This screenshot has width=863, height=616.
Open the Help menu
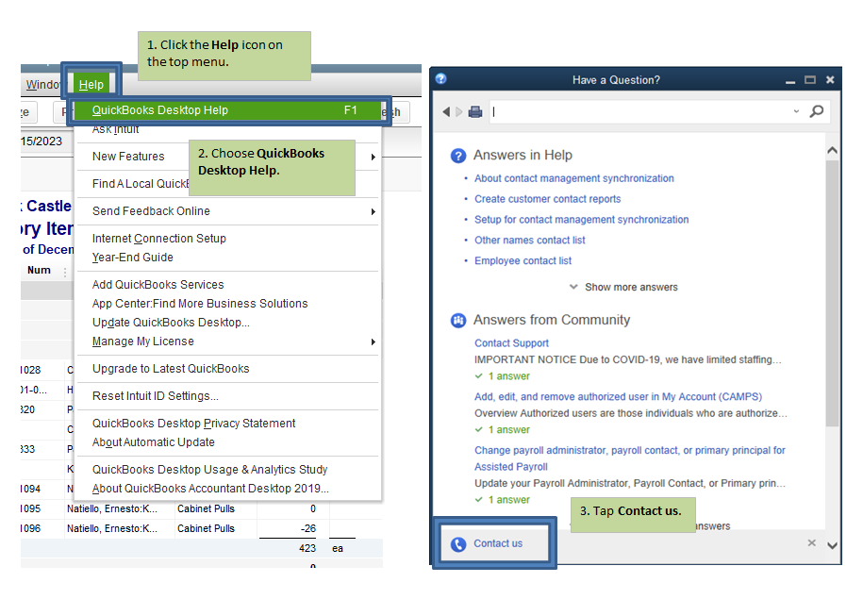coord(91,85)
